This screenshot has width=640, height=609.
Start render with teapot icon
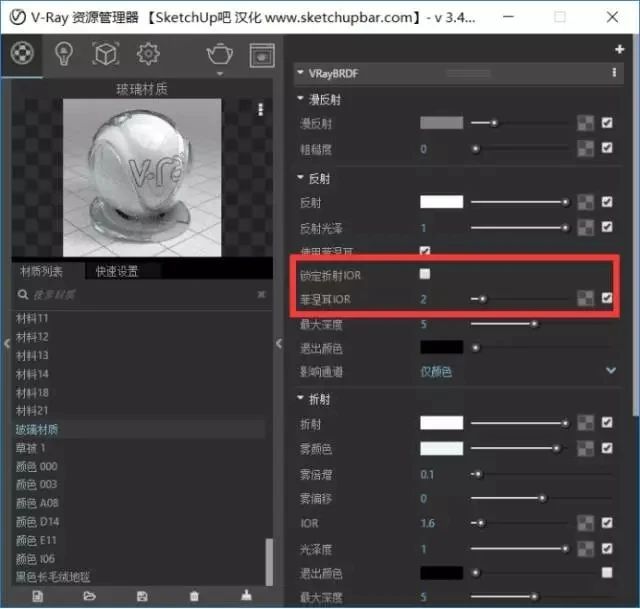(220, 53)
